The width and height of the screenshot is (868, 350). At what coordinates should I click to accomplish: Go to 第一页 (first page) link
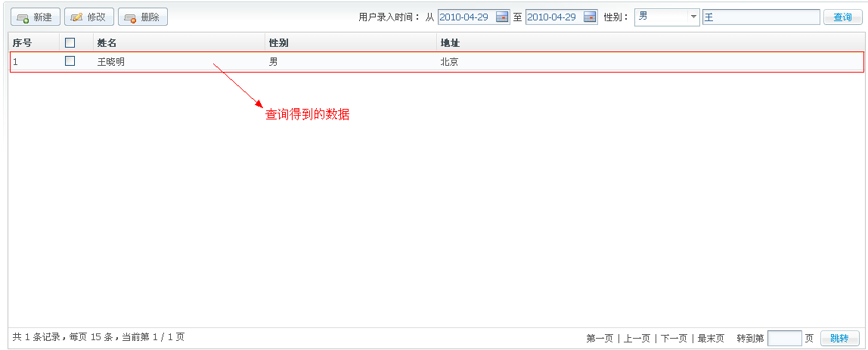[600, 339]
